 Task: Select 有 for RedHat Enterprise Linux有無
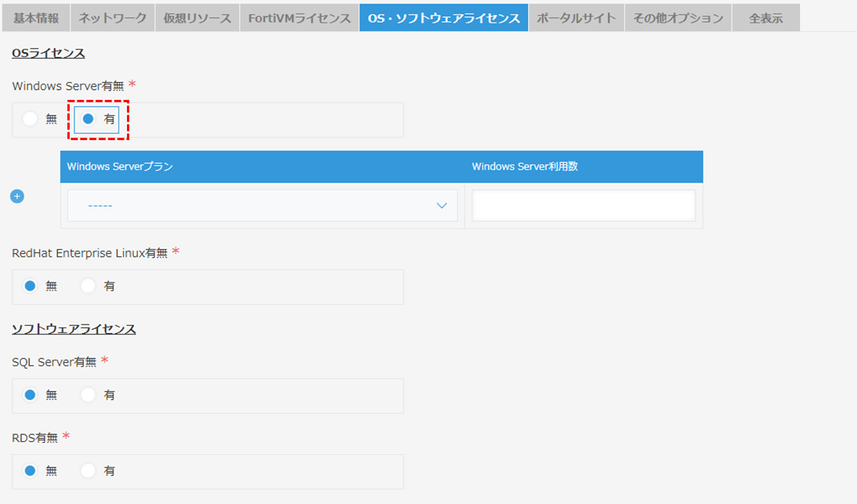88,286
